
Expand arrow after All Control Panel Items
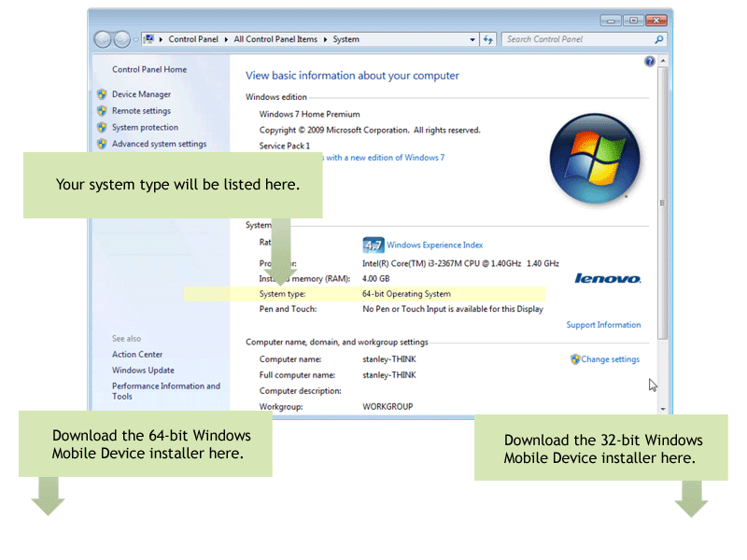tap(325, 39)
